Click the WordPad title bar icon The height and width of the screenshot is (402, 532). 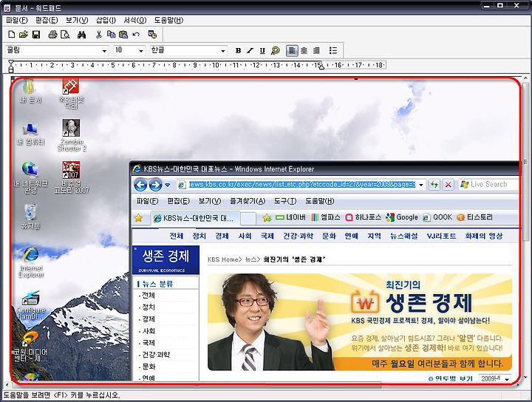click(x=7, y=7)
